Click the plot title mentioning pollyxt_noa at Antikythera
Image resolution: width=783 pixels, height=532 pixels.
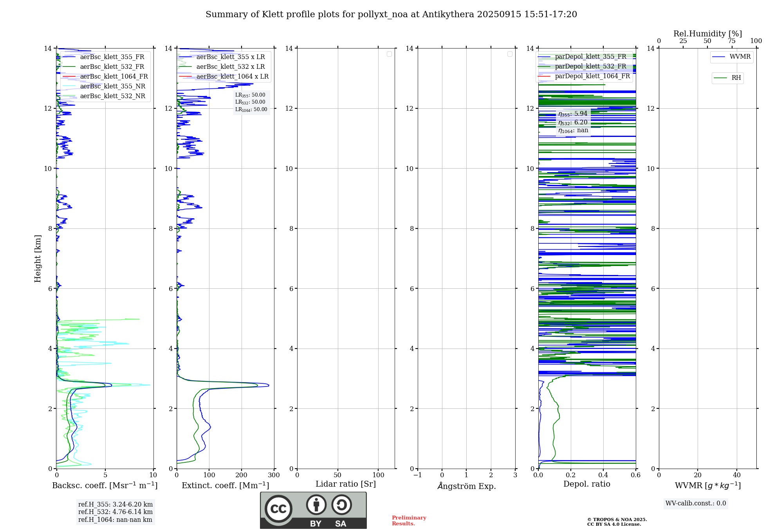pos(391,14)
